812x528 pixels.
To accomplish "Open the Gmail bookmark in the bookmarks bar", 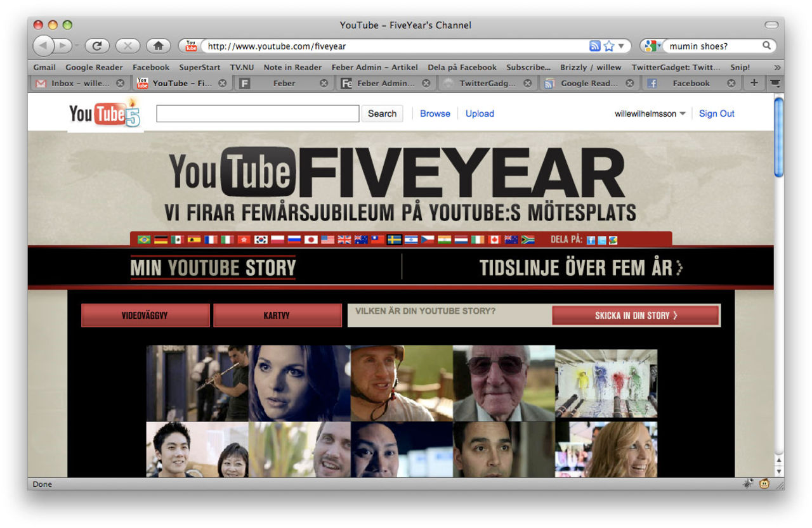I will pos(44,67).
